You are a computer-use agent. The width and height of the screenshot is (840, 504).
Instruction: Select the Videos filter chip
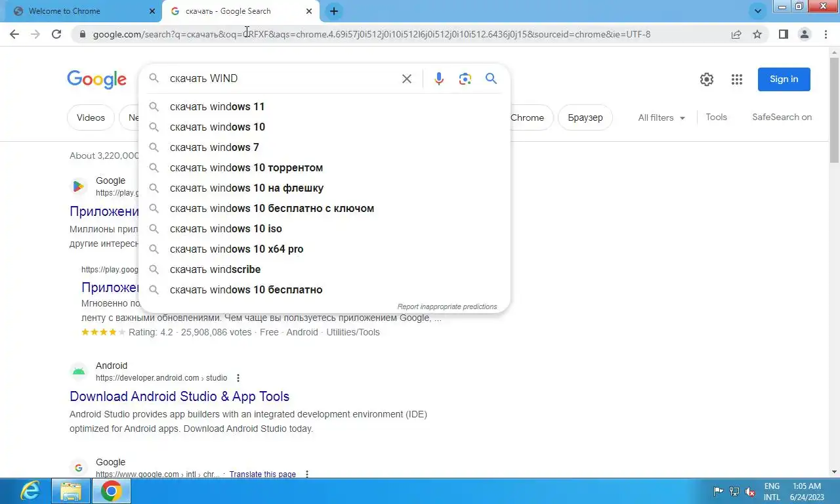tap(91, 117)
